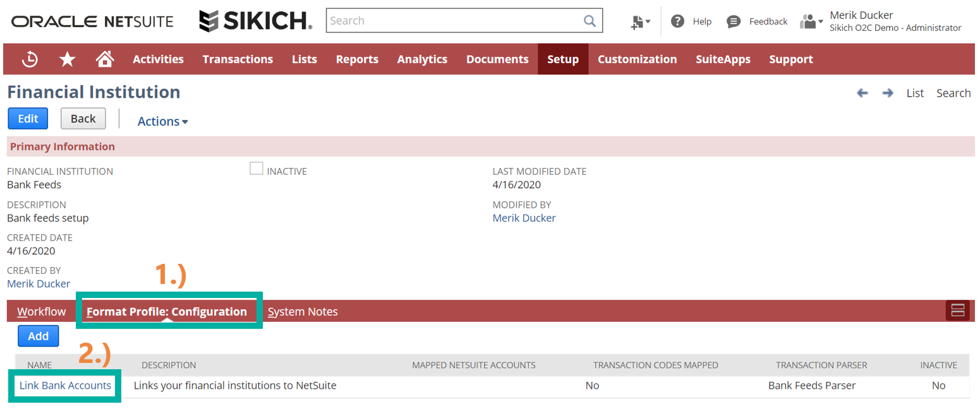Toggle the Inactive checkbox

click(256, 169)
